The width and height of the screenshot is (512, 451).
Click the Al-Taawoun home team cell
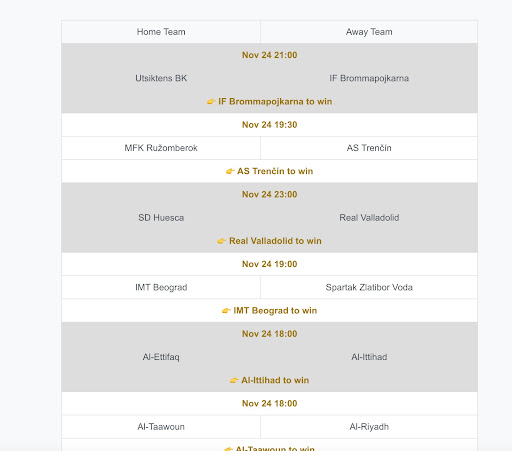click(161, 427)
